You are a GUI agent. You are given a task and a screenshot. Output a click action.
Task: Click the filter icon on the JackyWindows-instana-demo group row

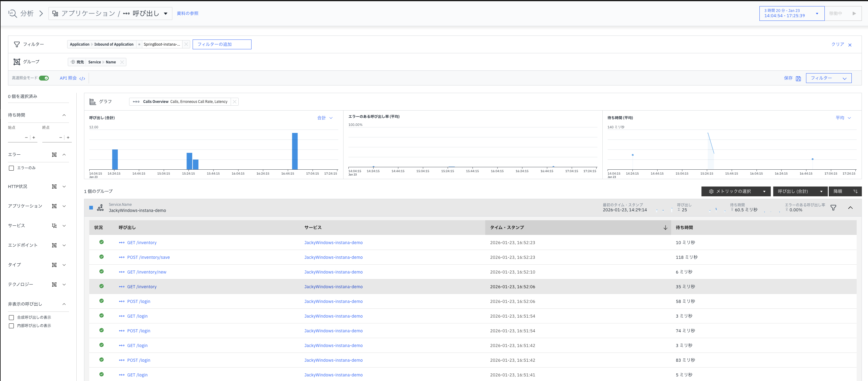pyautogui.click(x=833, y=208)
